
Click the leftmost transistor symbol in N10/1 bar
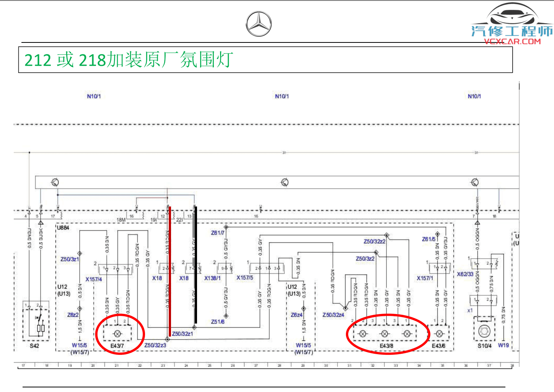55,182
